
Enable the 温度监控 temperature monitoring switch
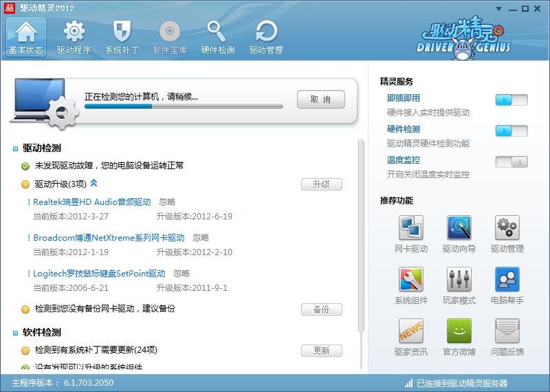[x=511, y=162]
